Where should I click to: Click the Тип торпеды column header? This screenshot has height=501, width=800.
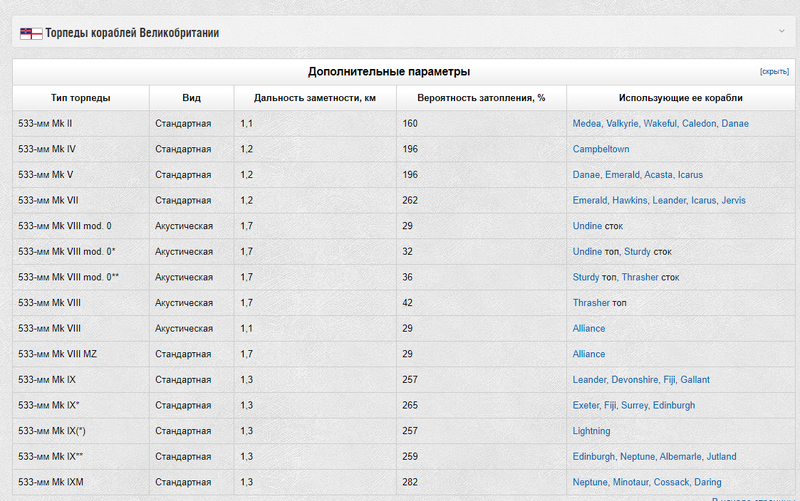(x=81, y=98)
